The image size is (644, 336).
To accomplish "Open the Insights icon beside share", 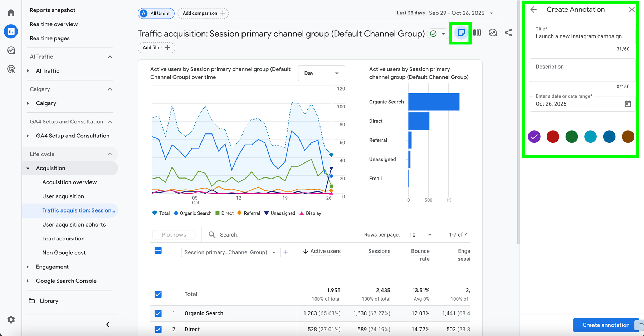I will 493,33.
